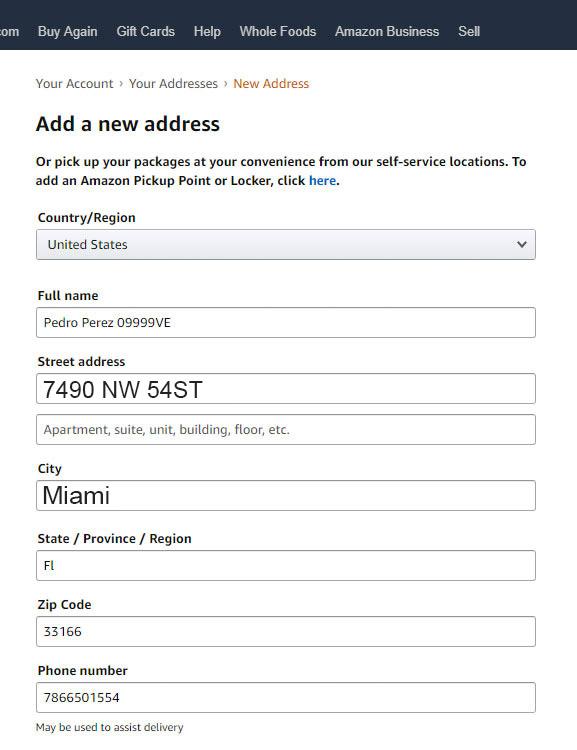Click the Add a new address heading
The width and height of the screenshot is (577, 750).
[x=128, y=124]
